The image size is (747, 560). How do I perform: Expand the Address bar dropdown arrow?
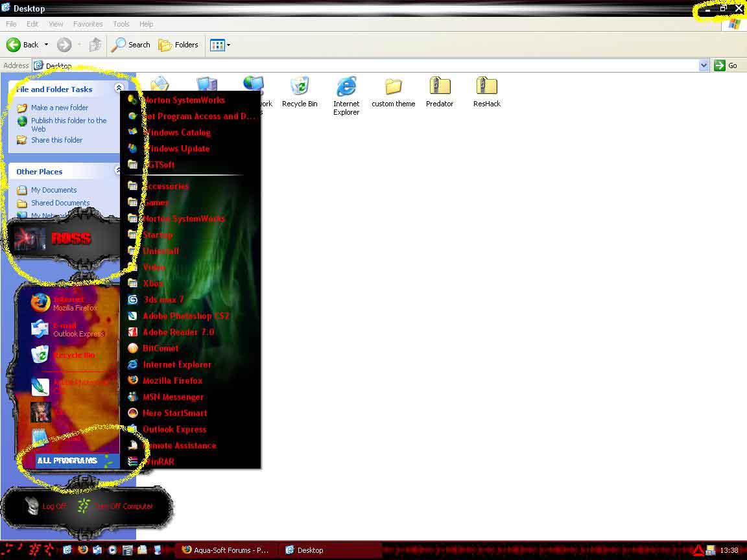[x=704, y=65]
